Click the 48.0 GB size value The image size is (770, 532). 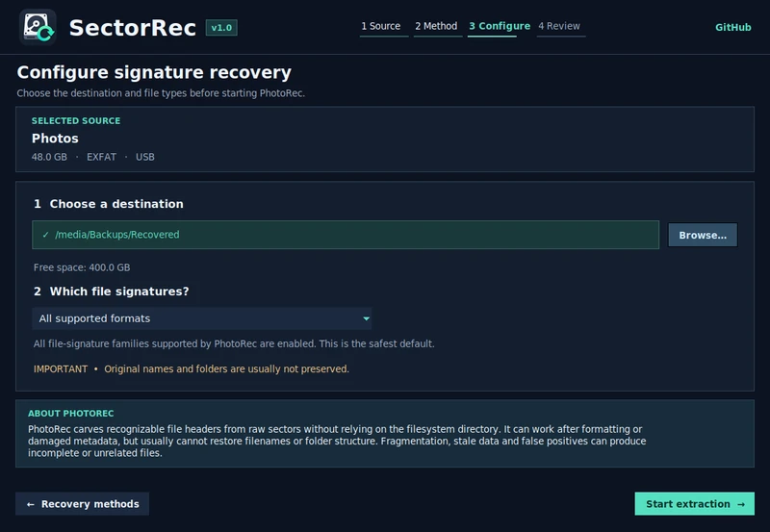point(49,157)
